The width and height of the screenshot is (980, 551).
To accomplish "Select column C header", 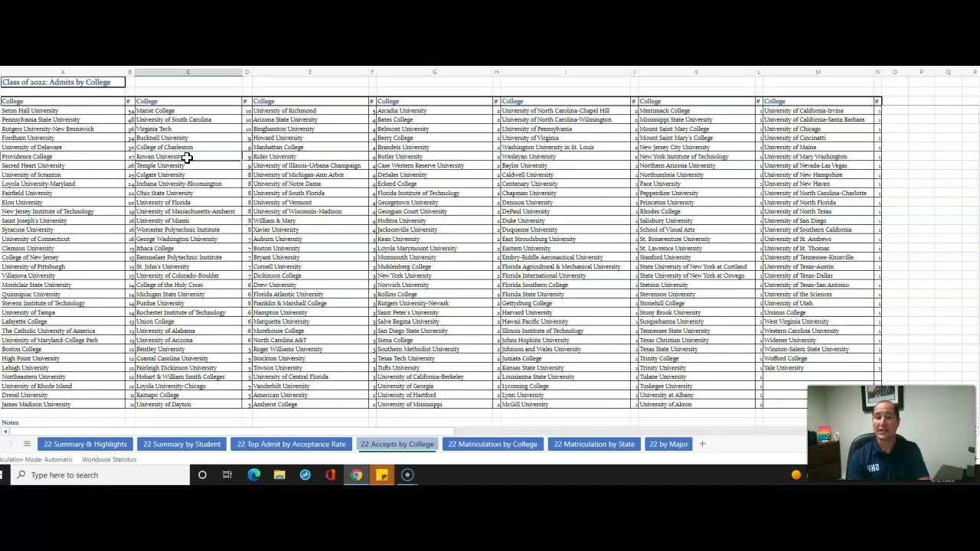I will (x=188, y=73).
